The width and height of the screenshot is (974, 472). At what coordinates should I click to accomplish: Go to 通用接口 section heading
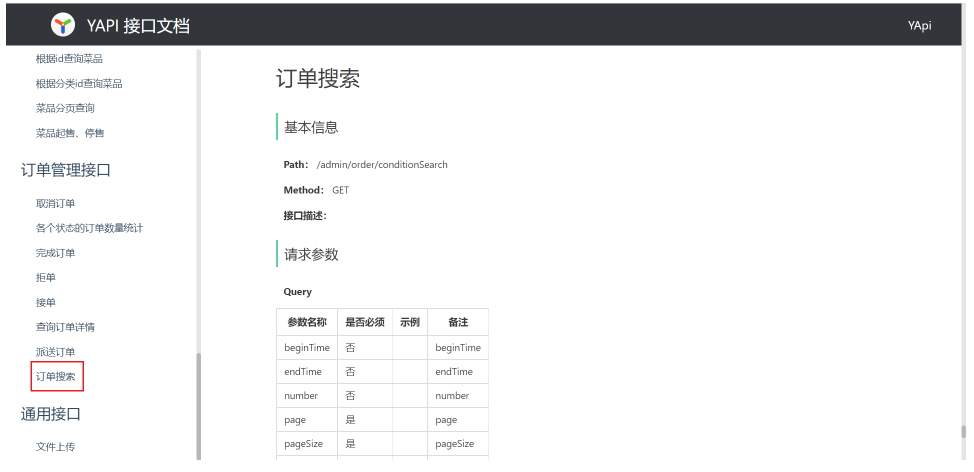(51, 414)
